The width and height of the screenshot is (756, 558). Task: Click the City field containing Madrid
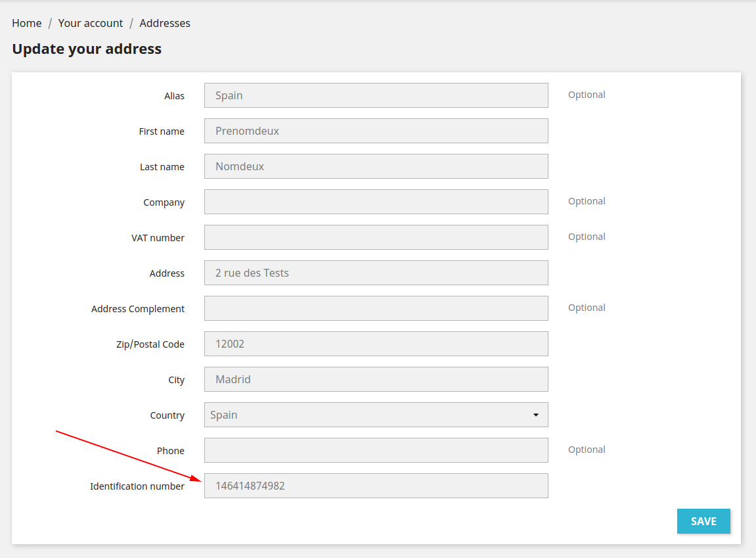click(x=376, y=379)
